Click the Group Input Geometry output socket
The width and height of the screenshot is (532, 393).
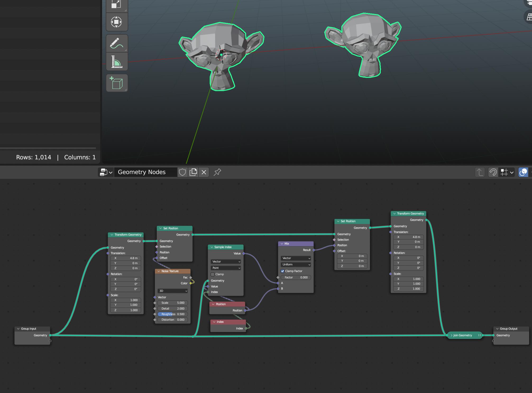click(x=50, y=335)
